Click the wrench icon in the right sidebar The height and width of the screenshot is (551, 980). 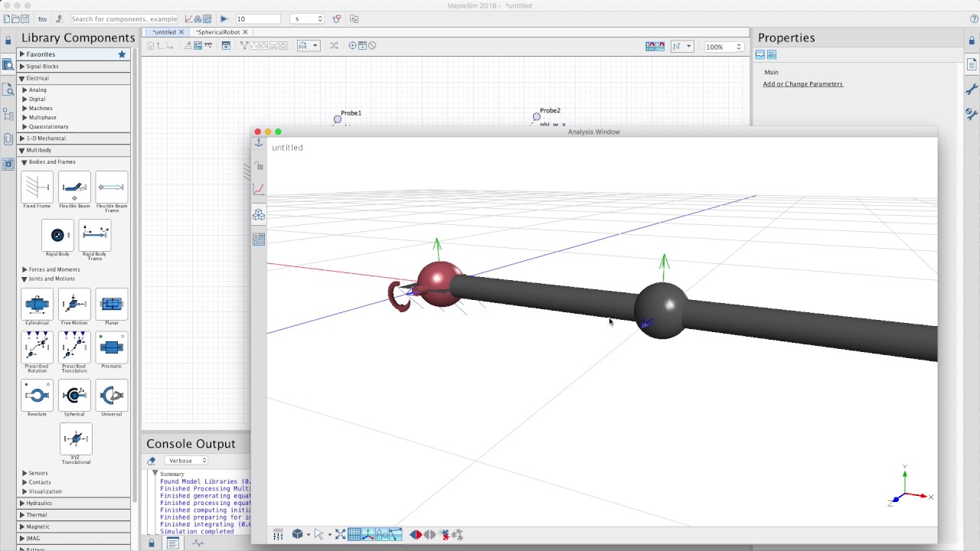coord(972,90)
